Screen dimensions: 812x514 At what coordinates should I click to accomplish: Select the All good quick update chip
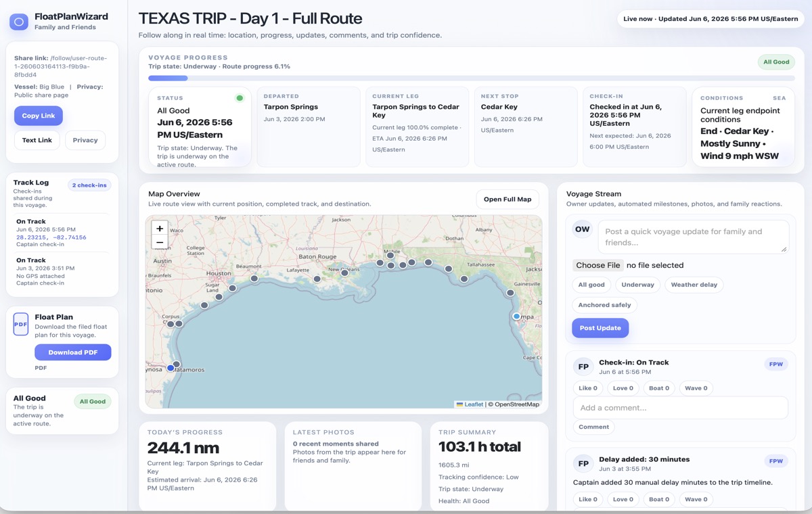point(591,285)
